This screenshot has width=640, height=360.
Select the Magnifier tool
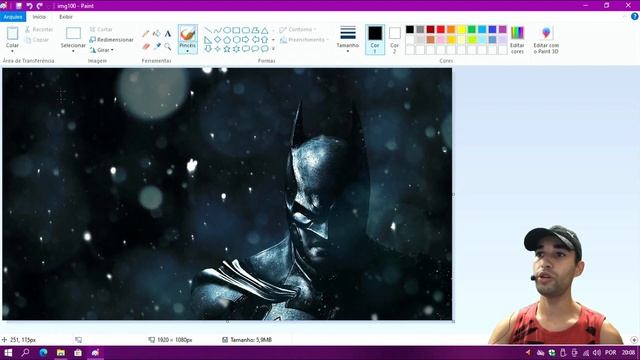click(168, 46)
